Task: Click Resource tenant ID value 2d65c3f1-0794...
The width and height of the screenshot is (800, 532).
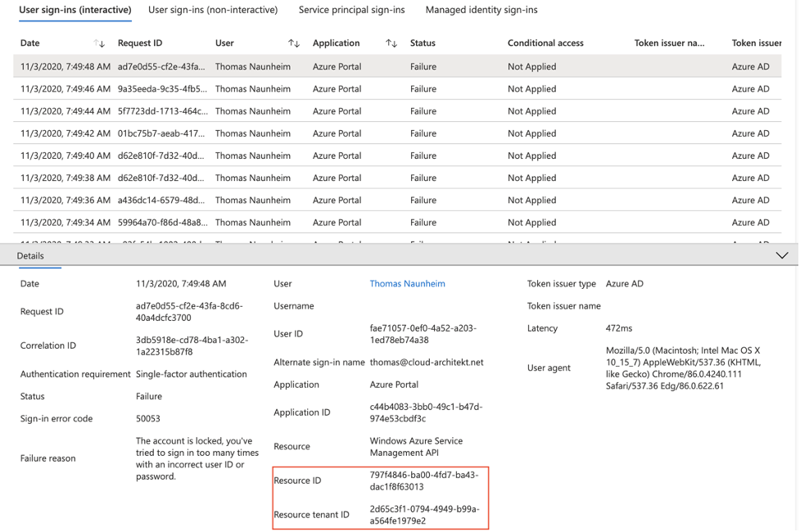Action: tap(424, 515)
